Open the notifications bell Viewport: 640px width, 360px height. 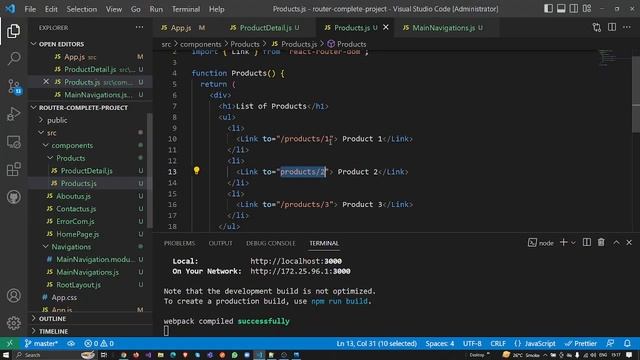click(x=627, y=343)
